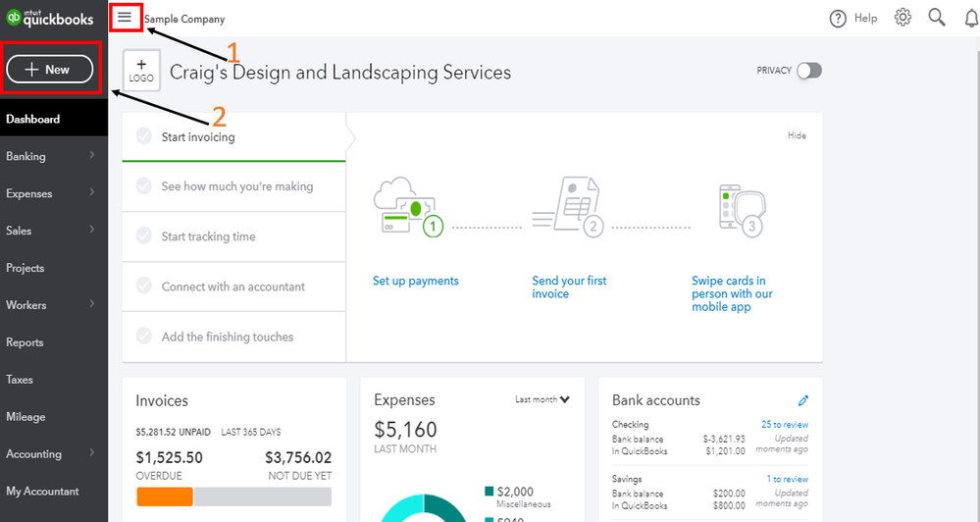Check the Add the finishing touches circle
The width and height of the screenshot is (980, 522).
coord(144,336)
